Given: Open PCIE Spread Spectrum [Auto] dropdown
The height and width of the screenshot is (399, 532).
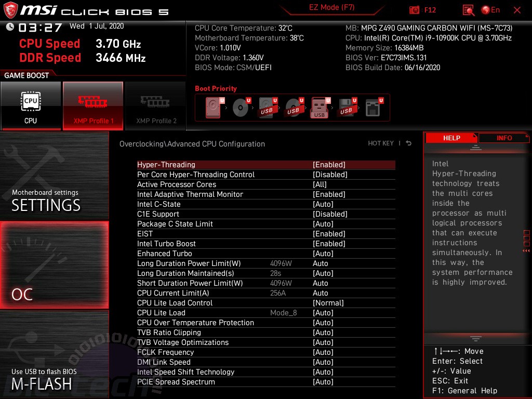Looking at the screenshot, I should [x=323, y=381].
